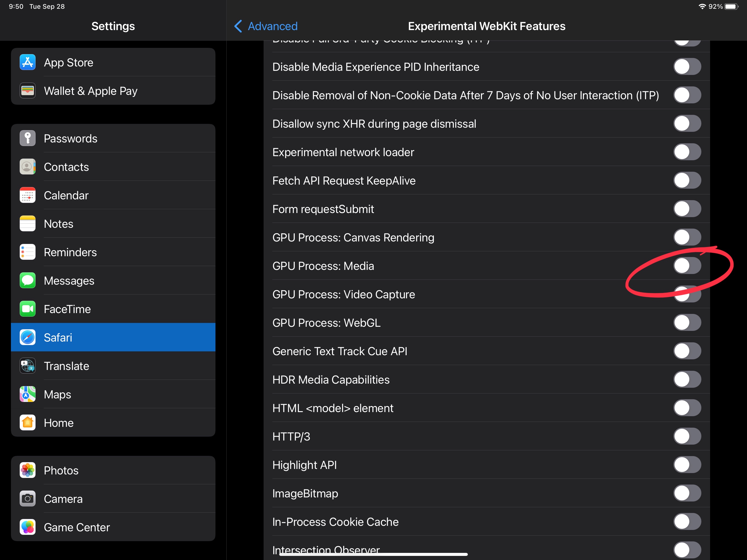Toggle Disable Media Experience PID Inheritance
The width and height of the screenshot is (747, 560).
687,66
